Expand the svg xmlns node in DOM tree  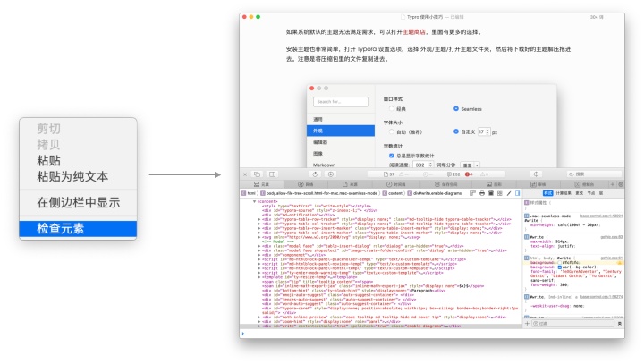pyautogui.click(x=259, y=237)
